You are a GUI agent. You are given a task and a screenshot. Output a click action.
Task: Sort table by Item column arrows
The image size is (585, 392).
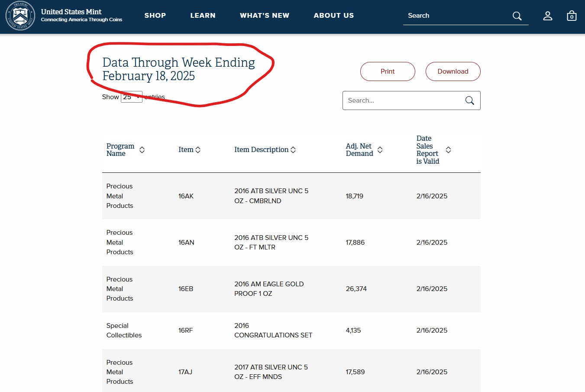click(198, 150)
